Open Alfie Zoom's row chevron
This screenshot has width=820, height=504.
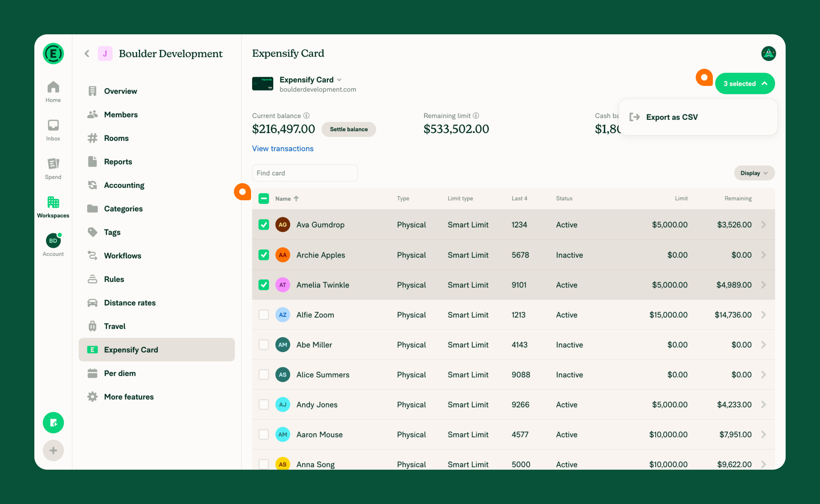tap(763, 315)
